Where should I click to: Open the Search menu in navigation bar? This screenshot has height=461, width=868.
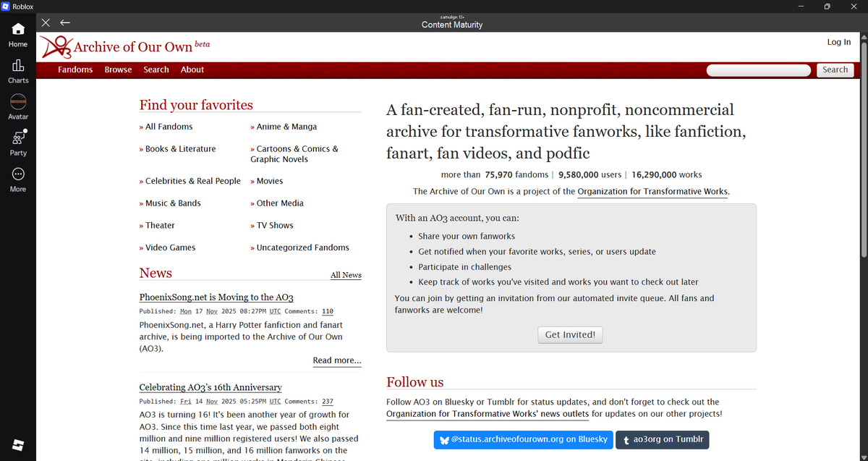pos(156,69)
